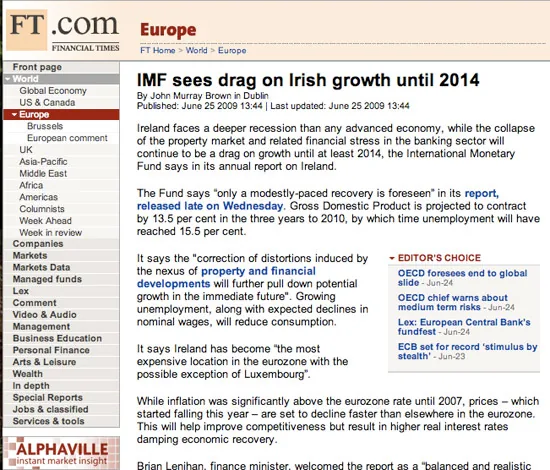Read 'Lex: European Central Bank's fundfest'
Image resolution: width=550 pixels, height=470 pixels.
point(464,327)
